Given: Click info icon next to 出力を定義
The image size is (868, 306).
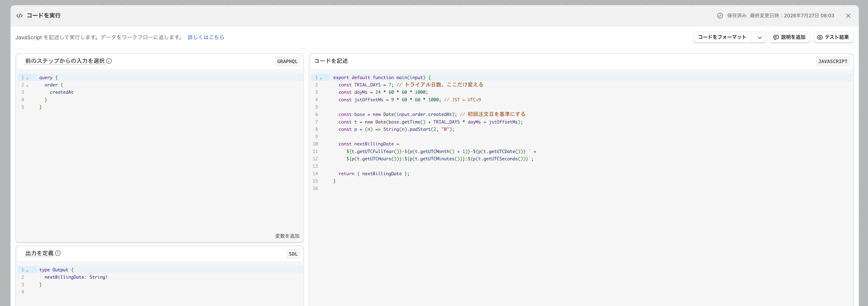Looking at the screenshot, I should [58, 253].
